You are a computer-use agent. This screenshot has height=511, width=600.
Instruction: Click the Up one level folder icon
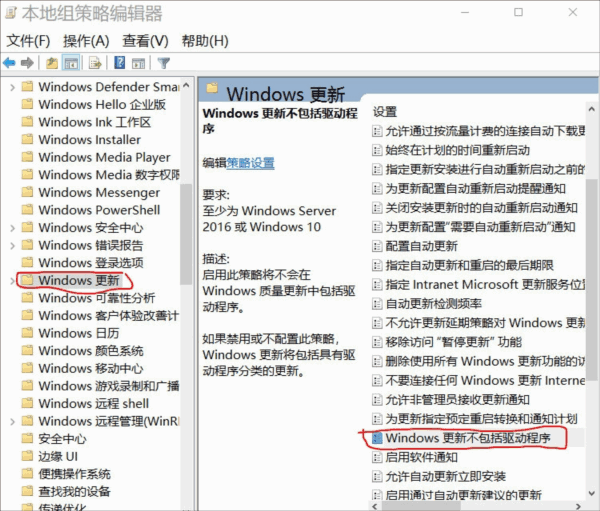click(x=52, y=63)
